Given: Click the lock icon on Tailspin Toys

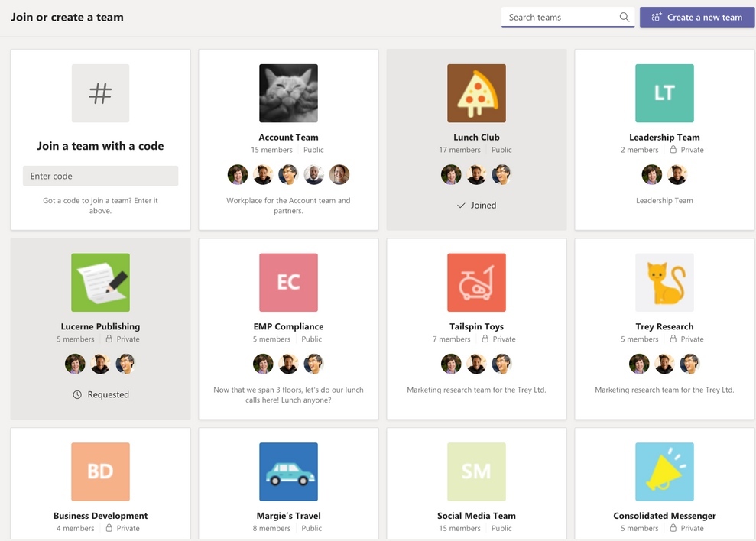Looking at the screenshot, I should coord(485,339).
